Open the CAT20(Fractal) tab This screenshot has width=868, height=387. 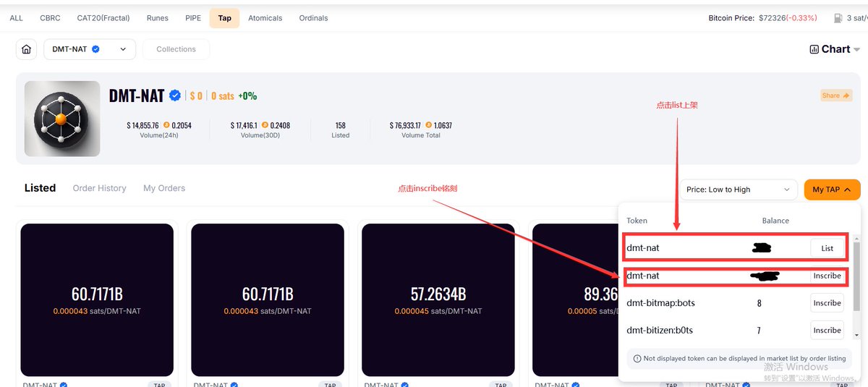coord(103,18)
